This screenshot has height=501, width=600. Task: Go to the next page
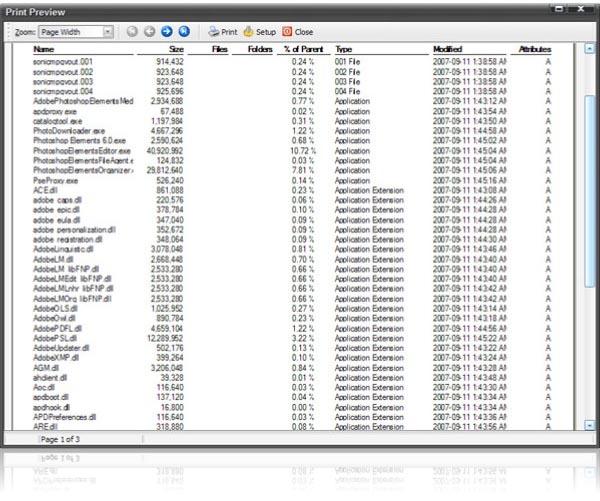pyautogui.click(x=167, y=32)
